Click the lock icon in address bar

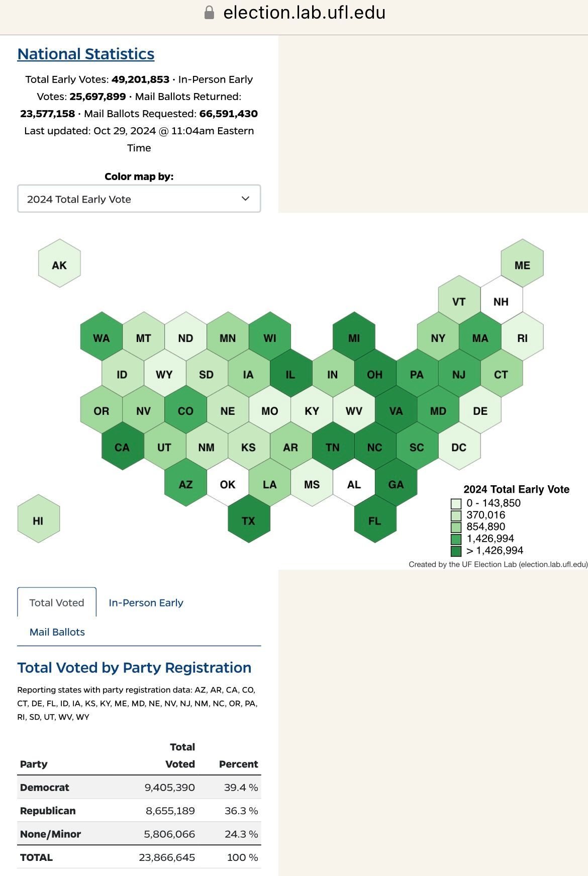point(209,13)
